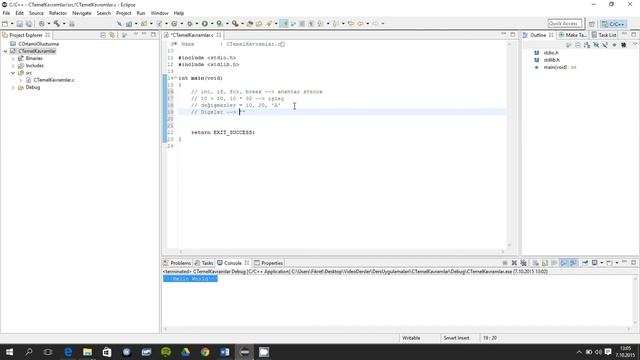Image resolution: width=640 pixels, height=360 pixels.
Task: Toggle Show Console on standard output change
Action: point(564,263)
